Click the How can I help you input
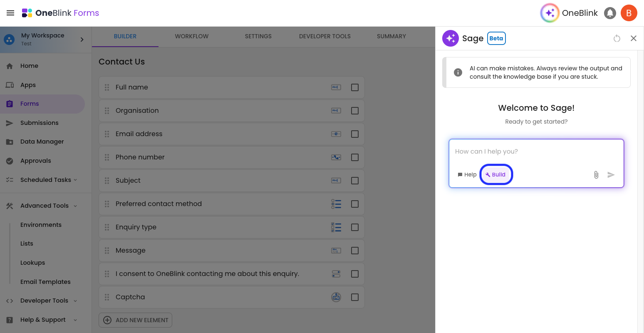 click(x=536, y=152)
